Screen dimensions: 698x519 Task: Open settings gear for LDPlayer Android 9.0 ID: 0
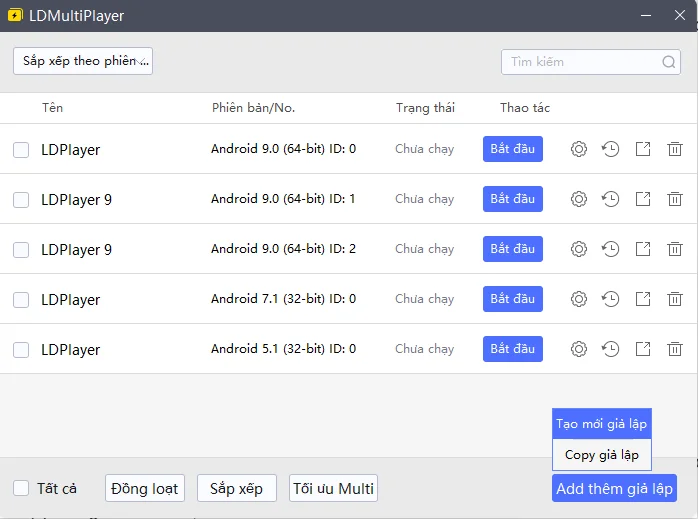click(x=579, y=149)
